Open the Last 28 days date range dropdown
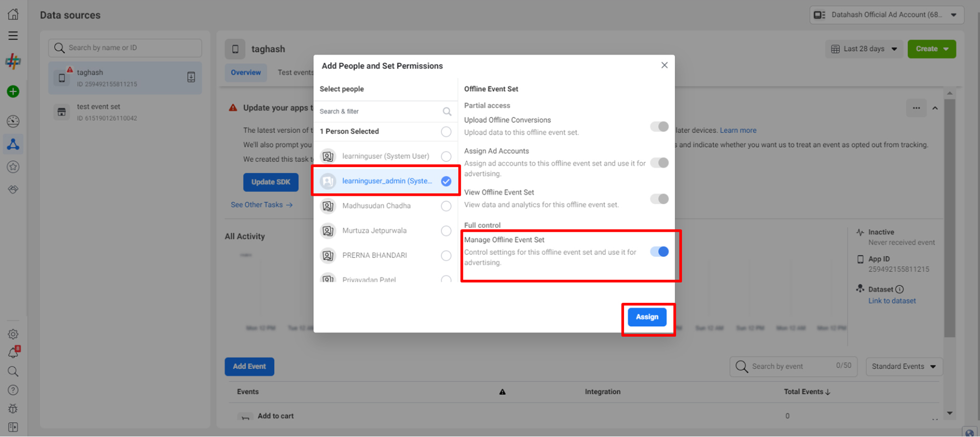The height and width of the screenshot is (437, 980). coord(864,49)
